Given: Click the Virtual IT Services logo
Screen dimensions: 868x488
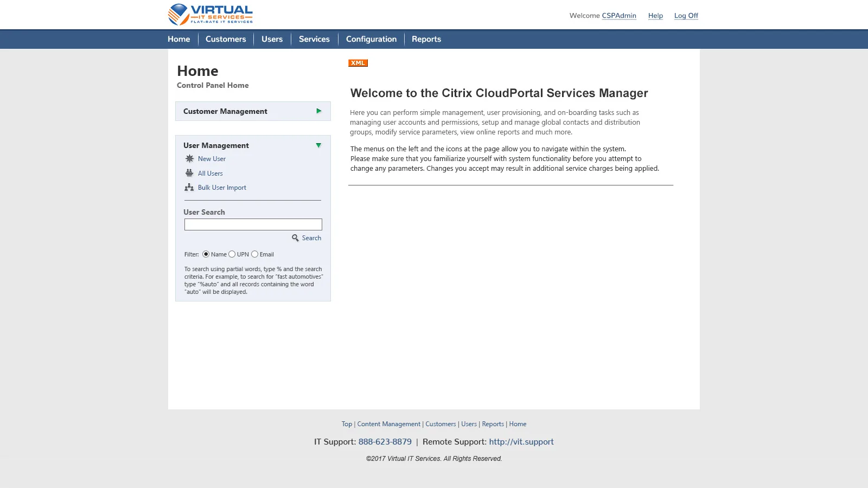Looking at the screenshot, I should (210, 15).
